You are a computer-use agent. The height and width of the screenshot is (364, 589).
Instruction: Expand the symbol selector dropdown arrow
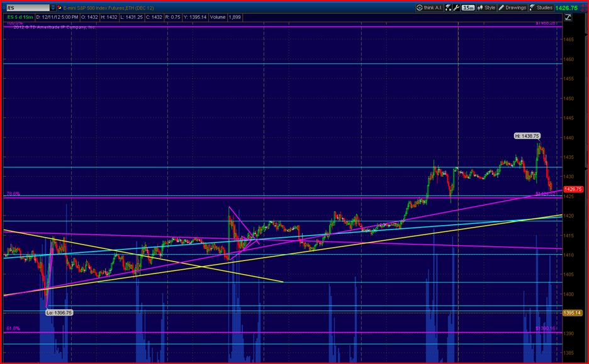pos(53,8)
